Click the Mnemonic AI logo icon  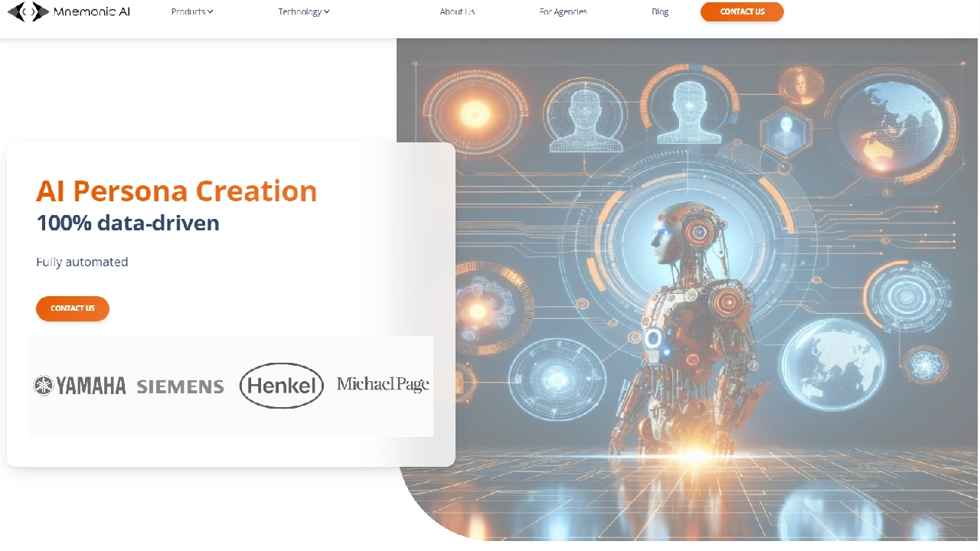pos(28,11)
